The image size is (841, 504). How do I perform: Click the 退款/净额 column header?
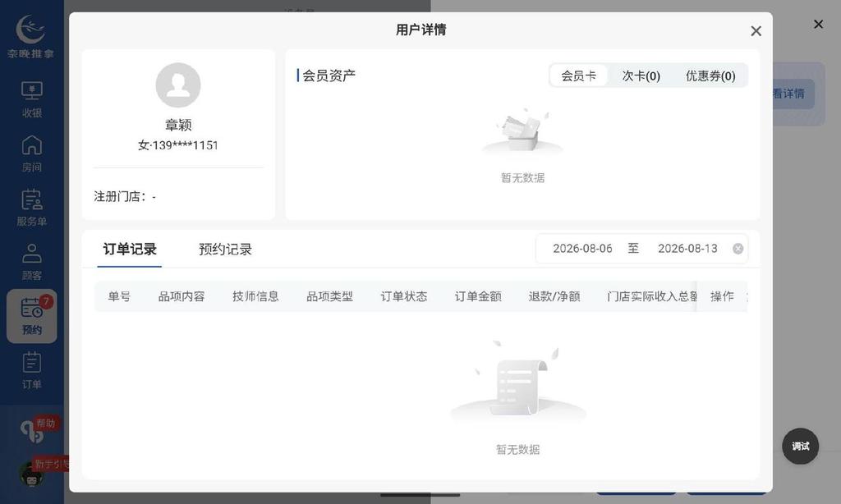[554, 296]
